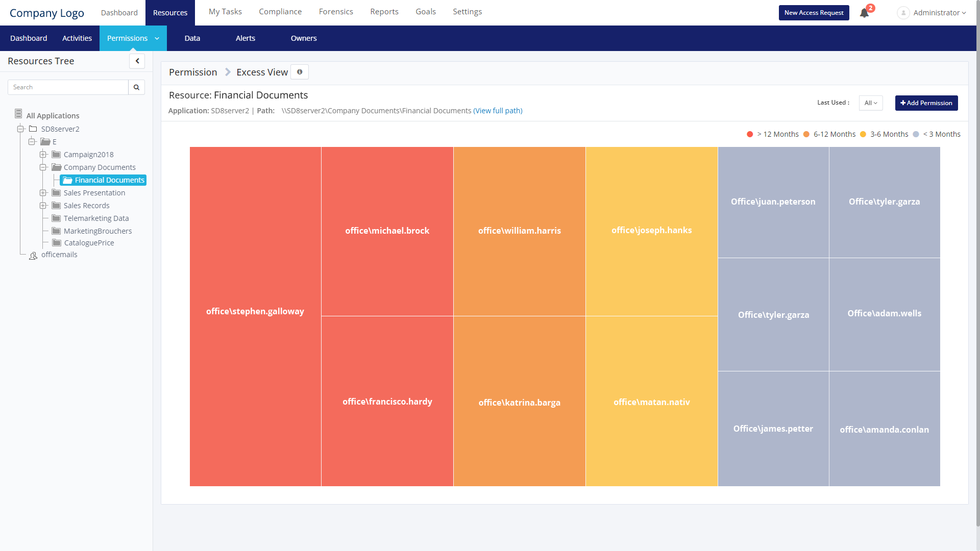
Task: Click the Financial Documents folder icon
Action: [67, 180]
